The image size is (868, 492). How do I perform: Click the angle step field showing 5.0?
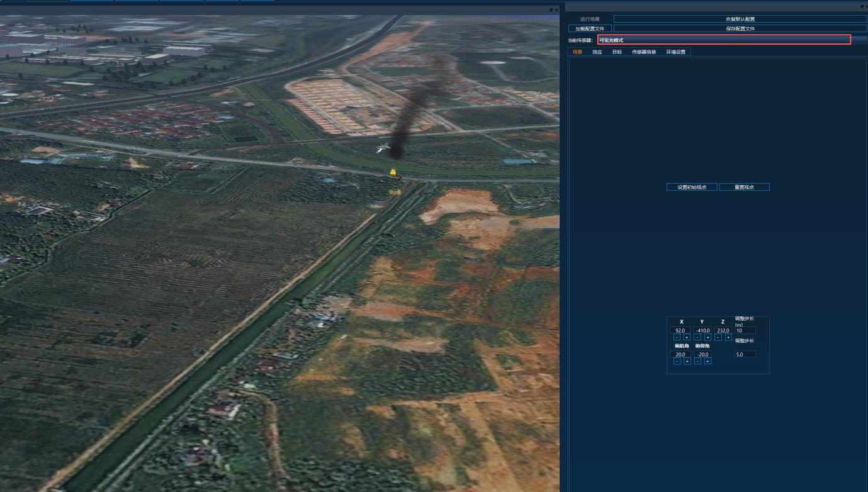[x=745, y=354]
